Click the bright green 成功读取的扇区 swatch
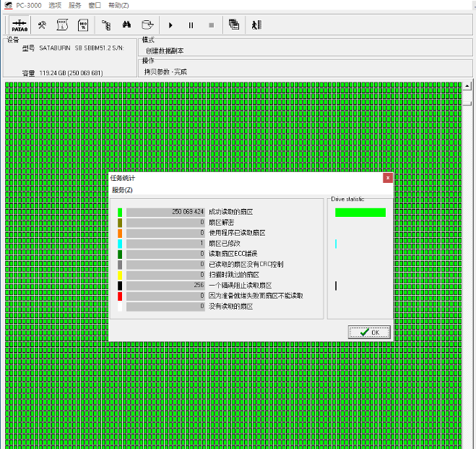Image resolution: width=476 pixels, height=449 pixels. 120,213
